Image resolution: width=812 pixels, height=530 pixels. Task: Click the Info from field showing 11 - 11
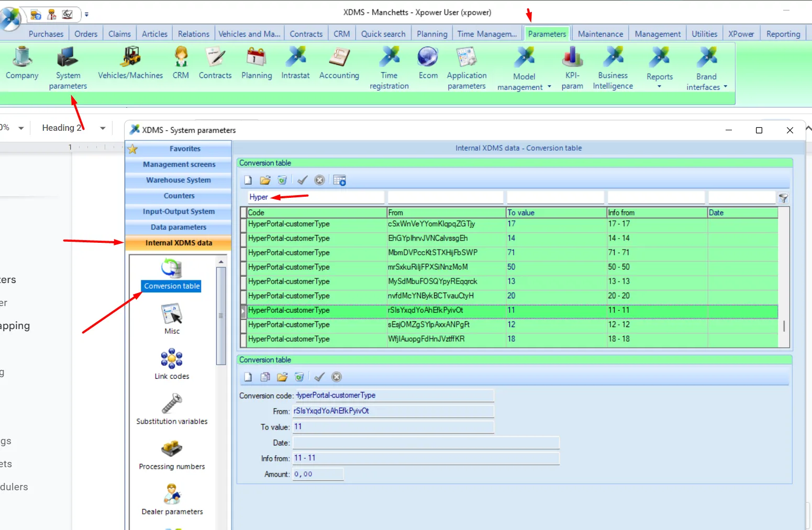[426, 458]
